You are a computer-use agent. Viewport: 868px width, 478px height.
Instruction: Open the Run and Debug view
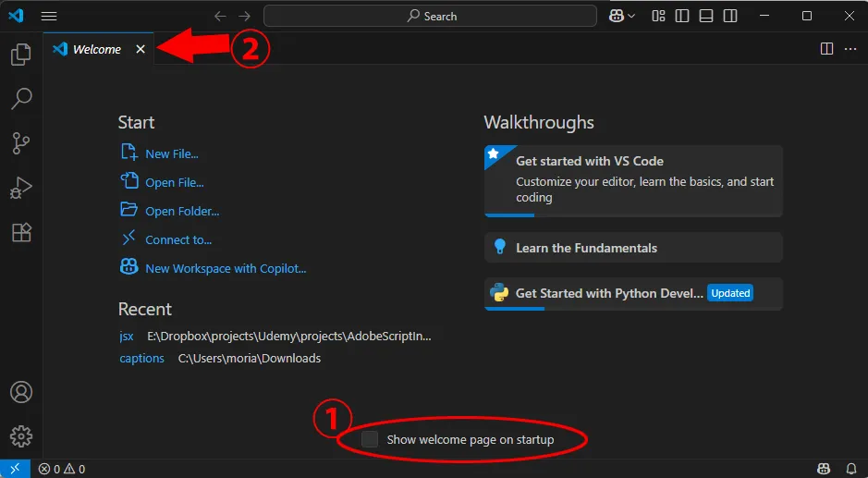click(x=21, y=188)
